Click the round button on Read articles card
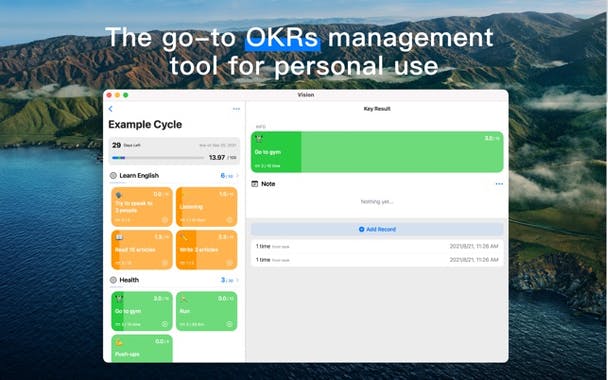The image size is (608, 380). pos(165,263)
